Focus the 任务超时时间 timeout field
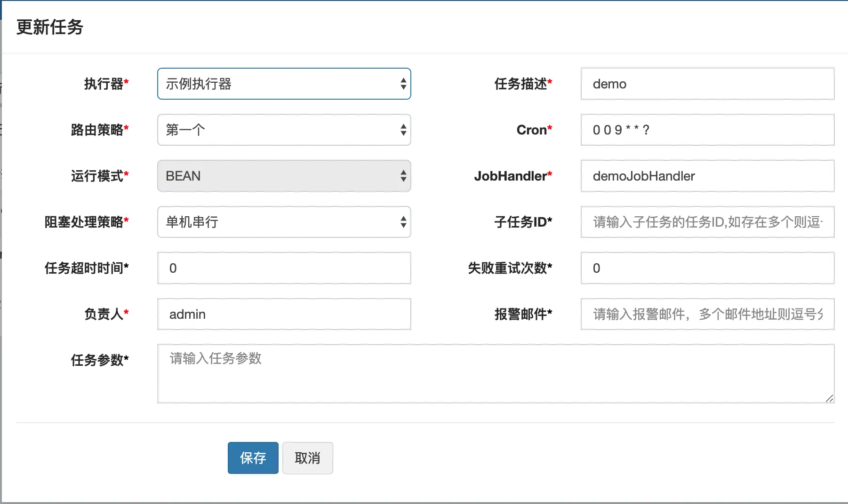Image resolution: width=848 pixels, height=504 pixels. 284,268
